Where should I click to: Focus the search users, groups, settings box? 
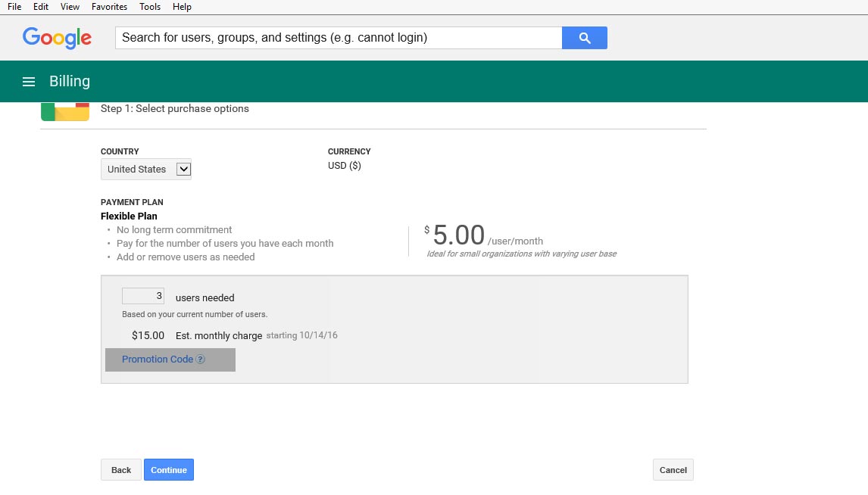(338, 38)
